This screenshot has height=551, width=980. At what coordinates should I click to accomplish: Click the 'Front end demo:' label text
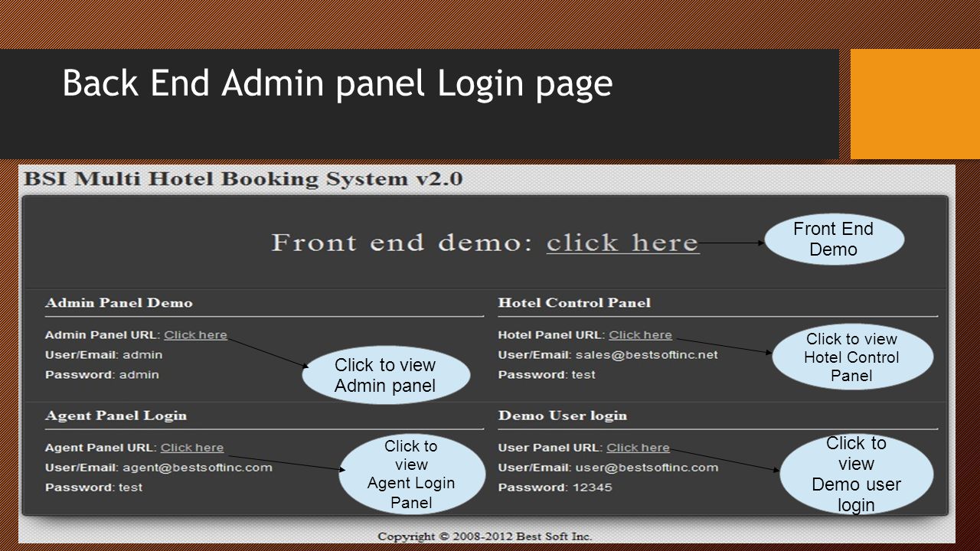402,243
